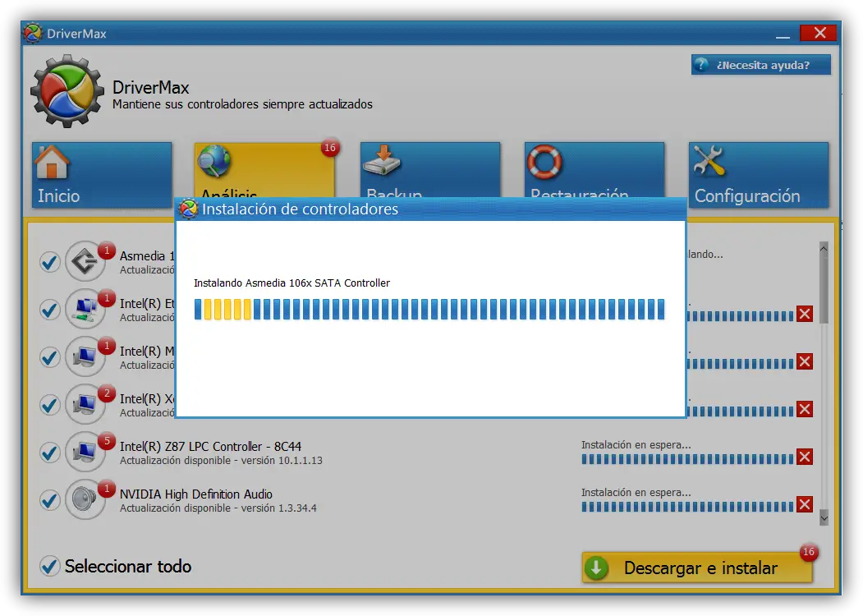Click the 5 badge on Z87 LPC icon
863x616 pixels.
point(107,441)
